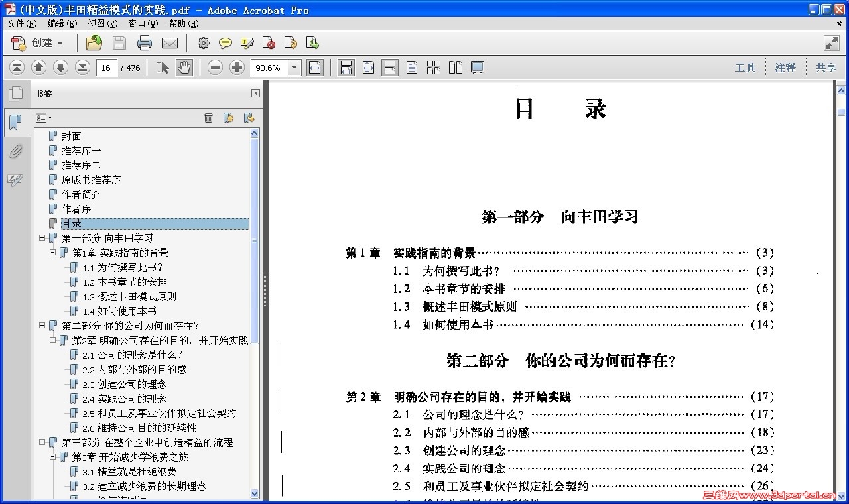The image size is (849, 504).
Task: Open the page thumbnails panel
Action: coord(15,94)
